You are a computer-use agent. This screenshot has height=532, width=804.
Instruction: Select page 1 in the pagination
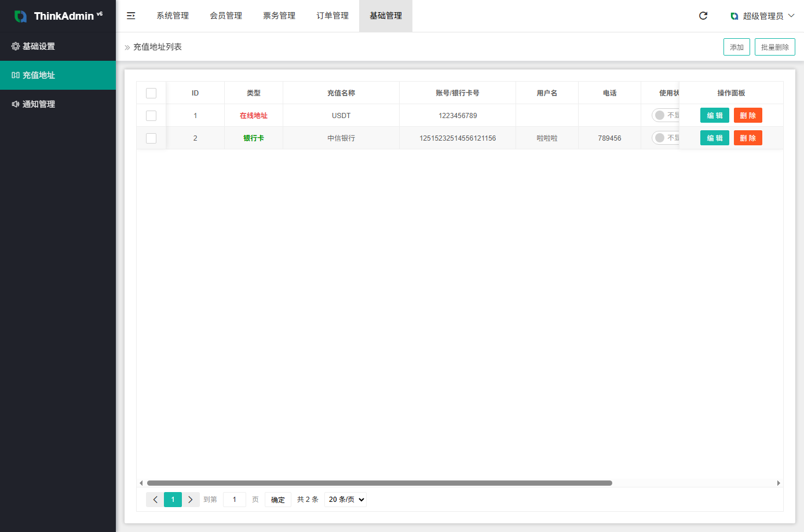tap(173, 500)
